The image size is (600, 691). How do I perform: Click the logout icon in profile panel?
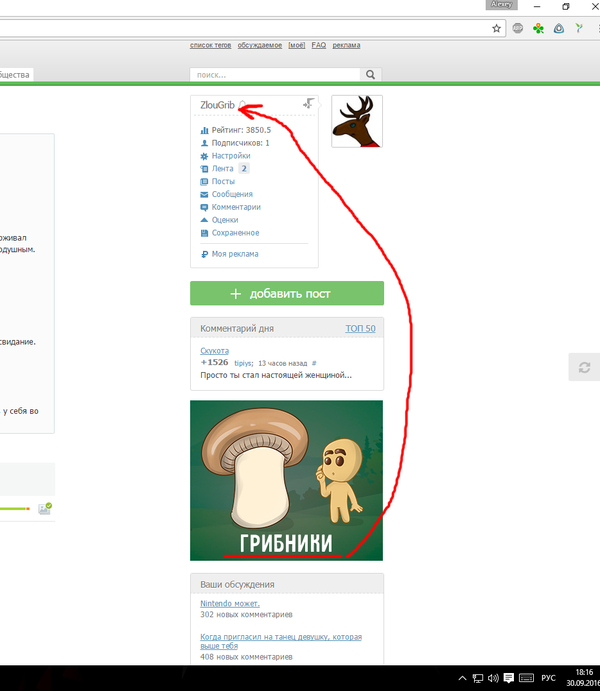[x=309, y=104]
